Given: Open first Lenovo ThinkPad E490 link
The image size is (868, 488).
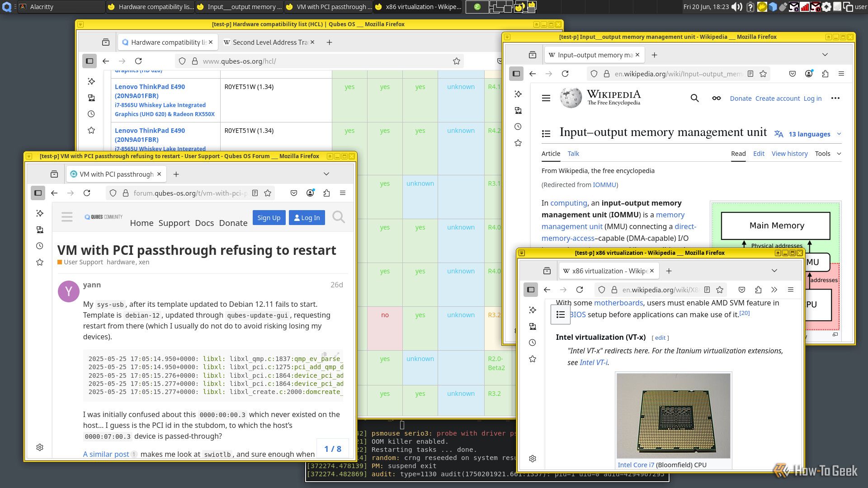Looking at the screenshot, I should pos(150,91).
